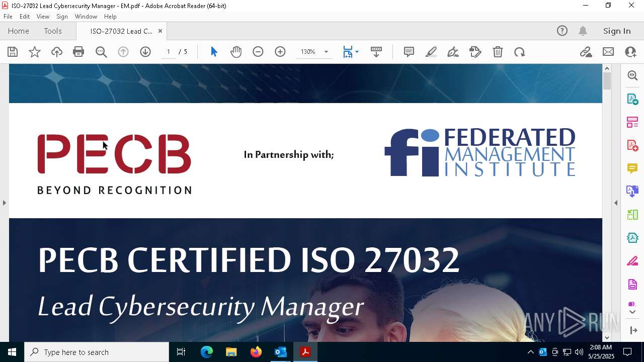Image resolution: width=644 pixels, height=362 pixels.
Task: Select the highlighter pen tool
Action: click(x=431, y=52)
